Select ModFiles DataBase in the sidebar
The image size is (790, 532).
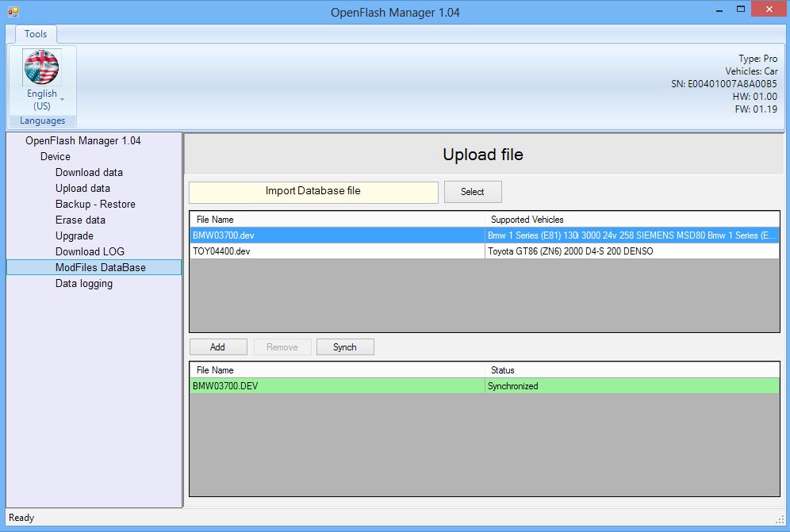click(x=94, y=267)
